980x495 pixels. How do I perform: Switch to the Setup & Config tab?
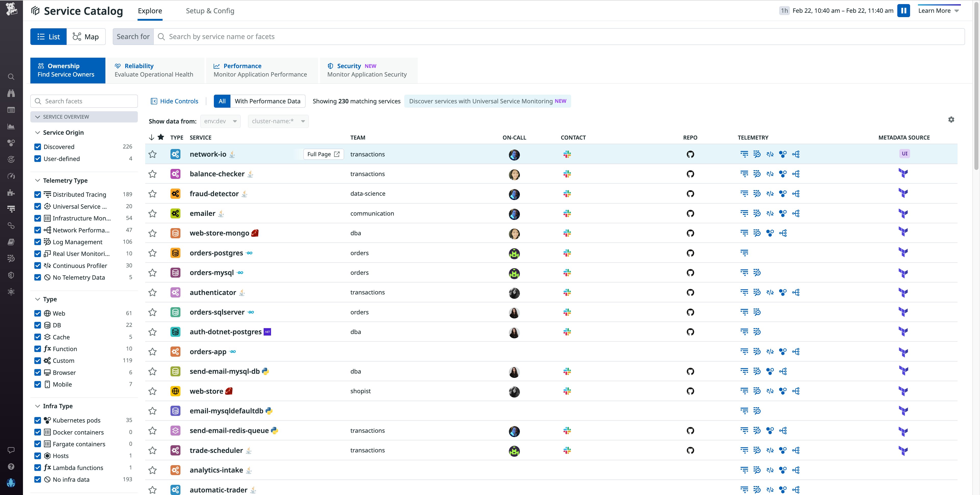pos(210,11)
